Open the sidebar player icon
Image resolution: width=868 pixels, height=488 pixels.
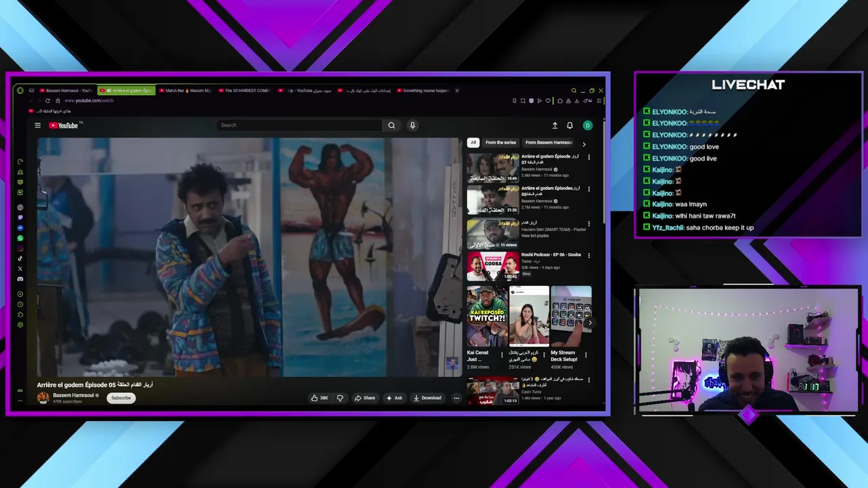click(20, 294)
